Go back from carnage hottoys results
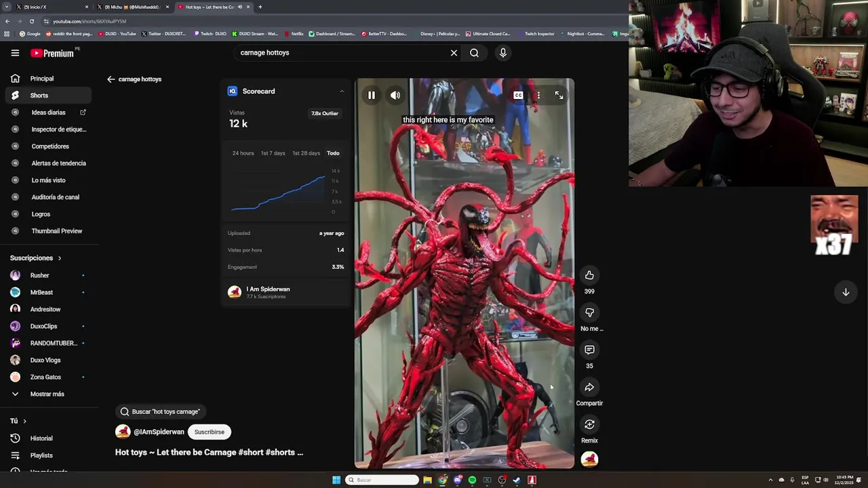The image size is (868, 488). click(111, 79)
